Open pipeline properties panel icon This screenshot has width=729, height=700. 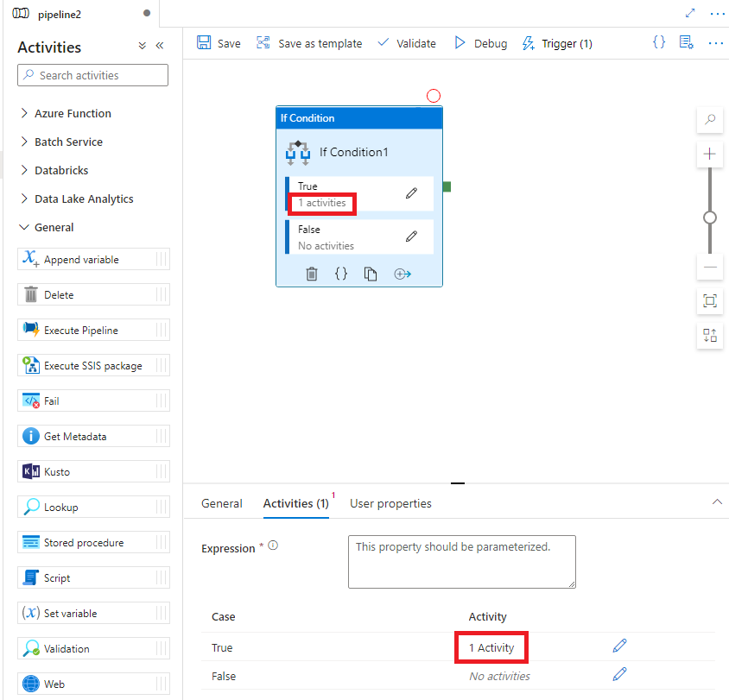coord(686,42)
